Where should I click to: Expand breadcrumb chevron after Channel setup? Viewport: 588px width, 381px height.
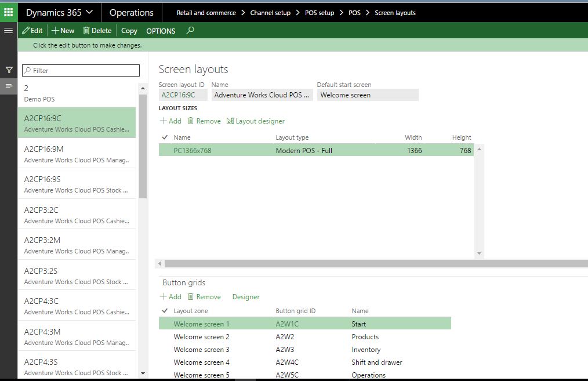297,13
